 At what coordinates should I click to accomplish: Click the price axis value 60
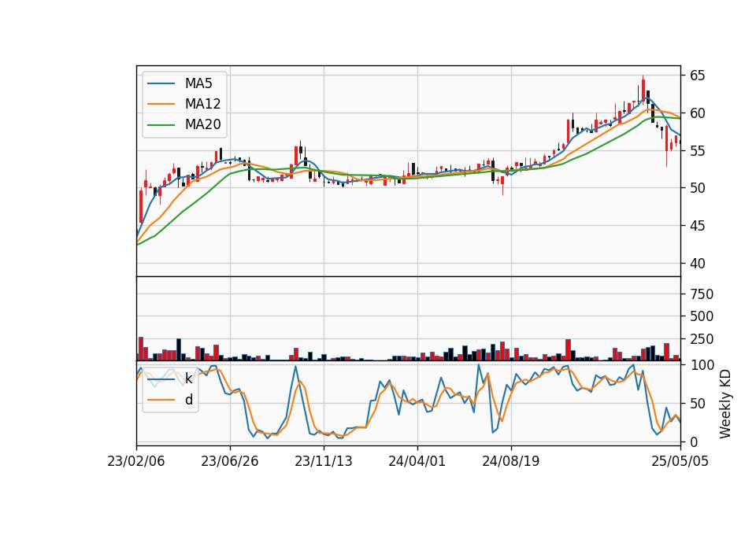pyautogui.click(x=697, y=113)
